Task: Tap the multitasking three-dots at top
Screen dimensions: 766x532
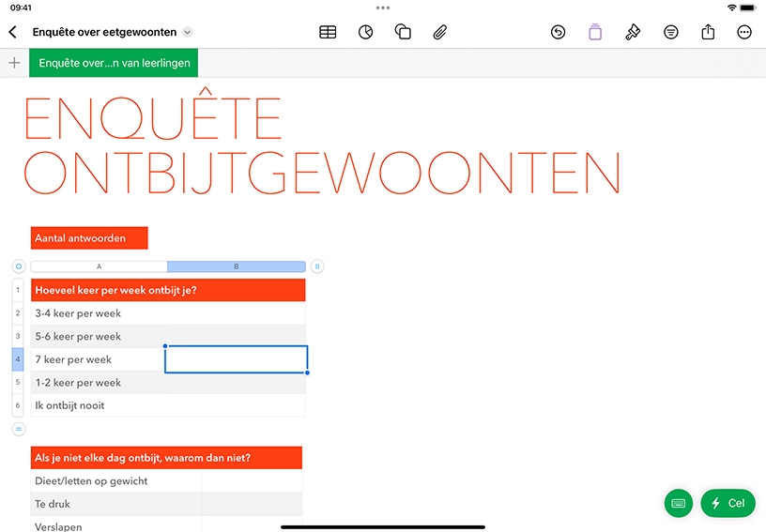Action: 383,8
